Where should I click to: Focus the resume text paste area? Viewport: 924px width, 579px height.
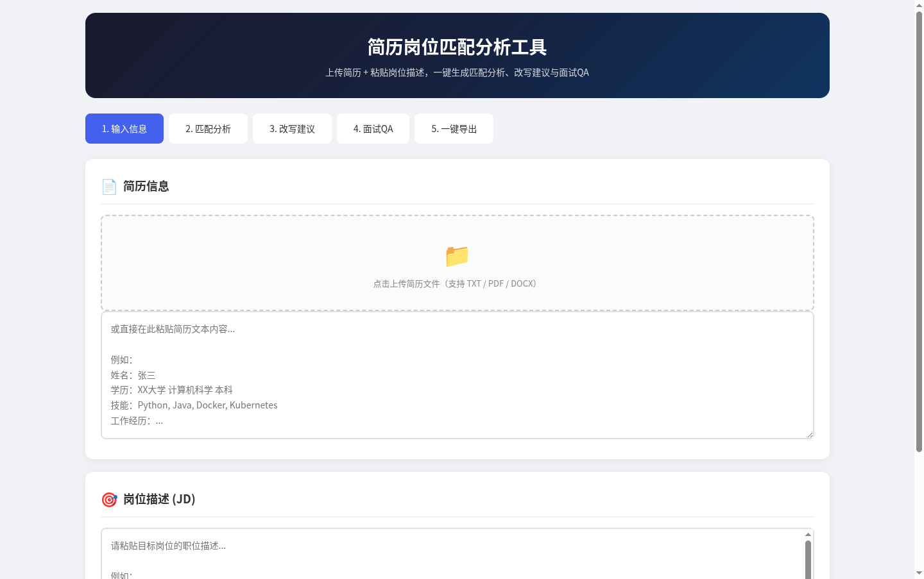(457, 375)
